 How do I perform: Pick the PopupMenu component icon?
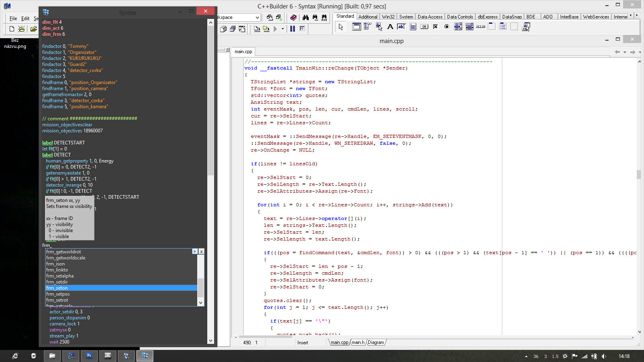379,27
